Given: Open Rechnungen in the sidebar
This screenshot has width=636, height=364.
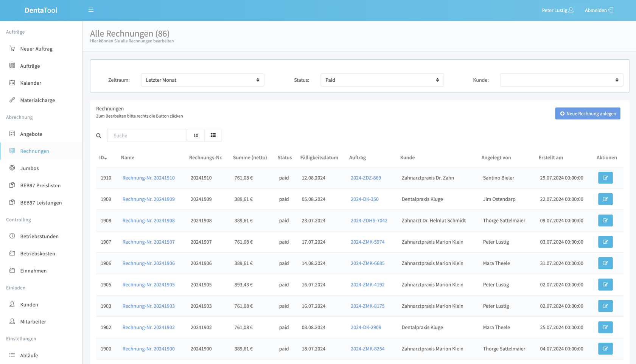Looking at the screenshot, I should (34, 151).
